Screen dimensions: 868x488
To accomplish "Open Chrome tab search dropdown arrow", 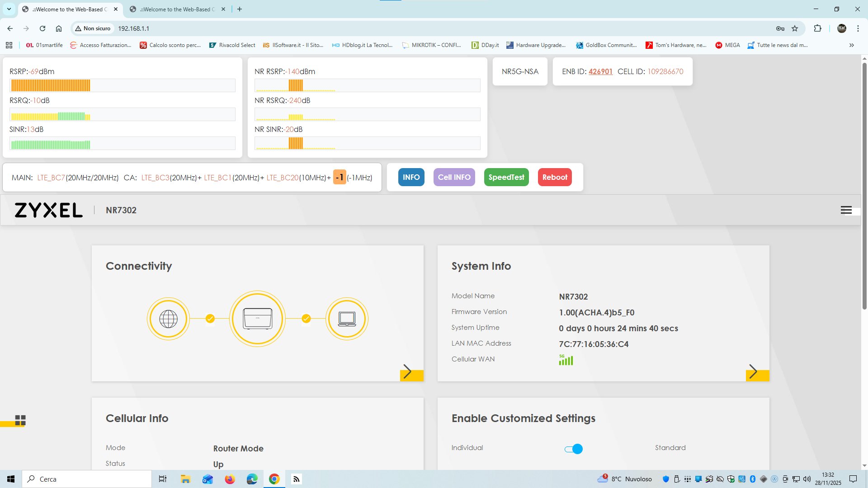I will click(9, 9).
